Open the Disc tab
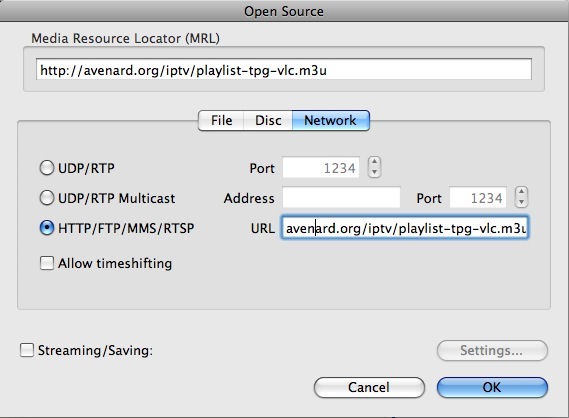Viewport: 569px width, 418px height. point(268,120)
